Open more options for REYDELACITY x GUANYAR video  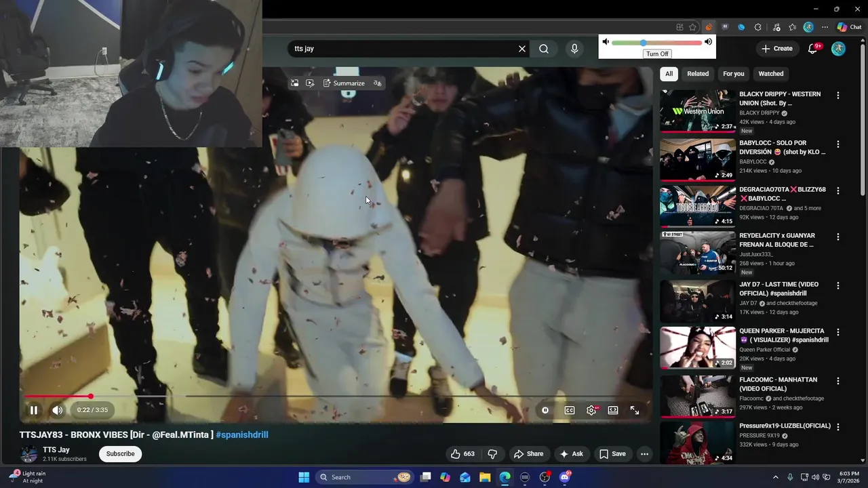tap(838, 237)
